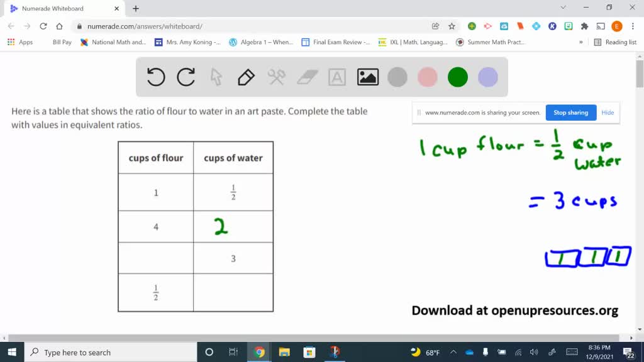Click the 'cups of flour' column header
Image resolution: width=644 pixels, height=362 pixels.
[156, 158]
